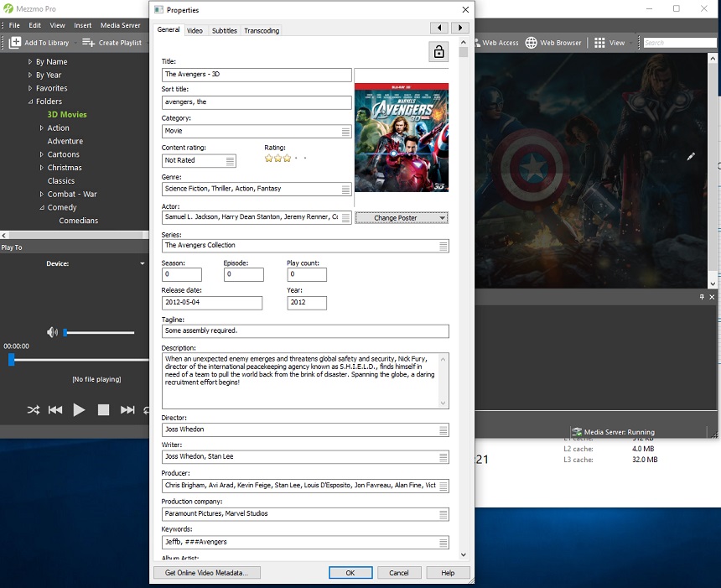This screenshot has height=588, width=721.
Task: Toggle shuffle playback
Action: (33, 409)
